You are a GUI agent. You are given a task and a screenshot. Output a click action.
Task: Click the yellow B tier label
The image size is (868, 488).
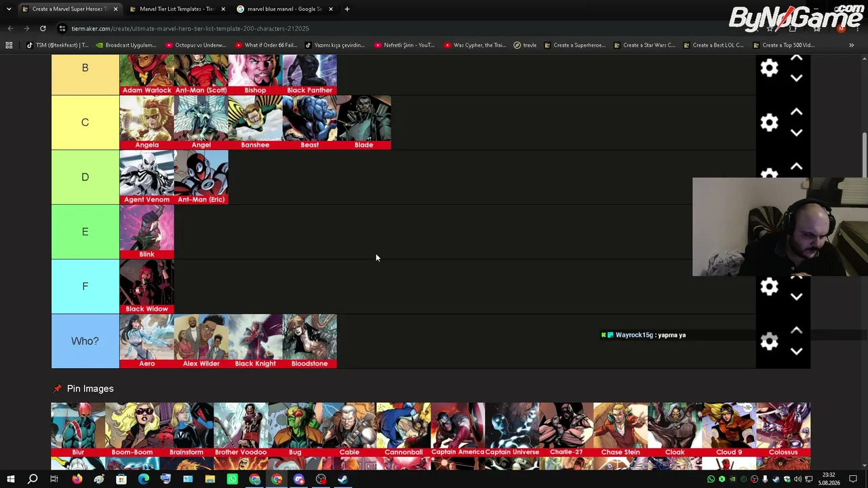click(x=85, y=75)
